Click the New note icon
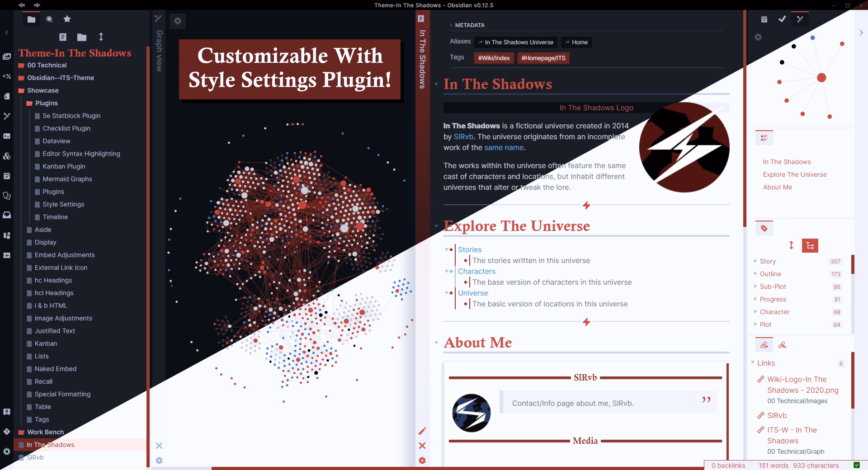 point(63,37)
